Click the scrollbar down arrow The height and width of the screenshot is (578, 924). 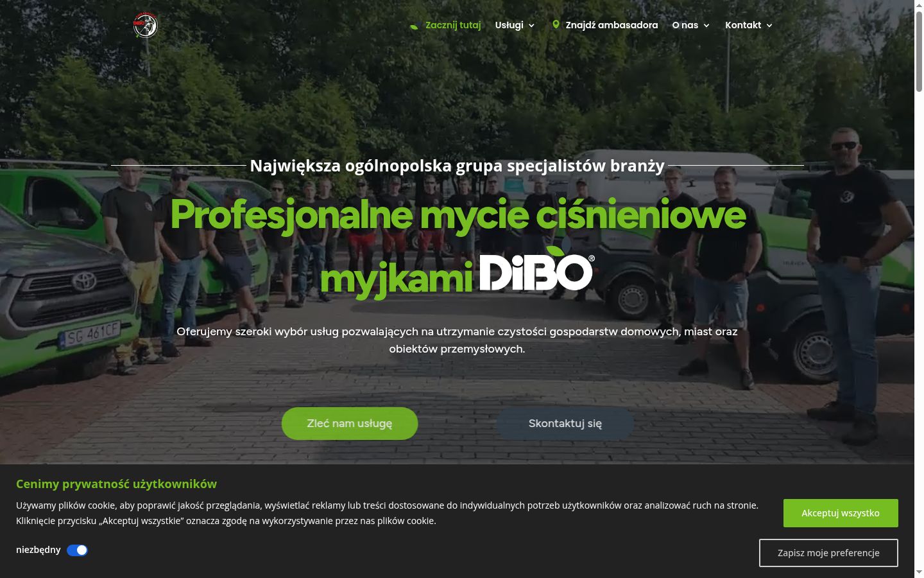(919, 572)
